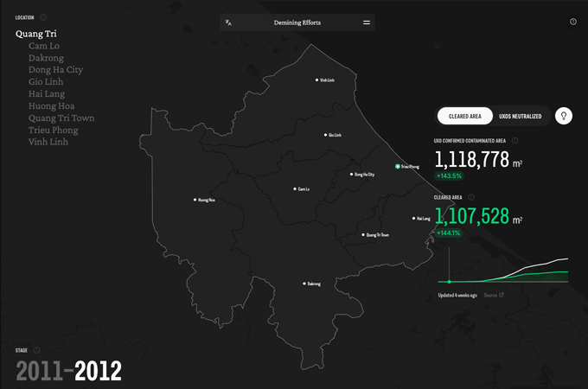The image size is (588, 389).
Task: Choose Cam Lo district in list
Action: tap(44, 46)
